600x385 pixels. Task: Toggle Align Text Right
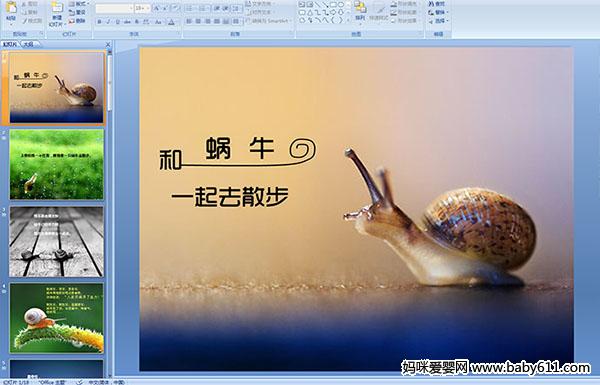[207, 21]
